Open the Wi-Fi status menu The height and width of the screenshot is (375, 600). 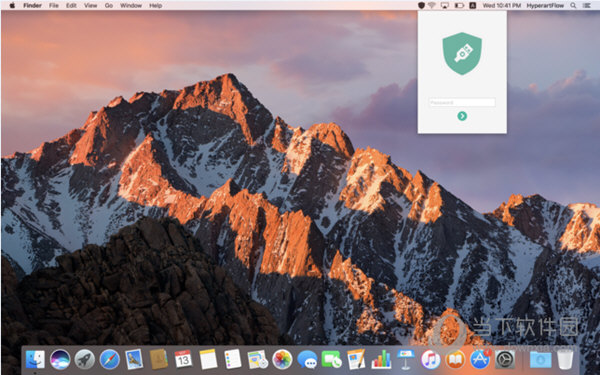[x=432, y=5]
